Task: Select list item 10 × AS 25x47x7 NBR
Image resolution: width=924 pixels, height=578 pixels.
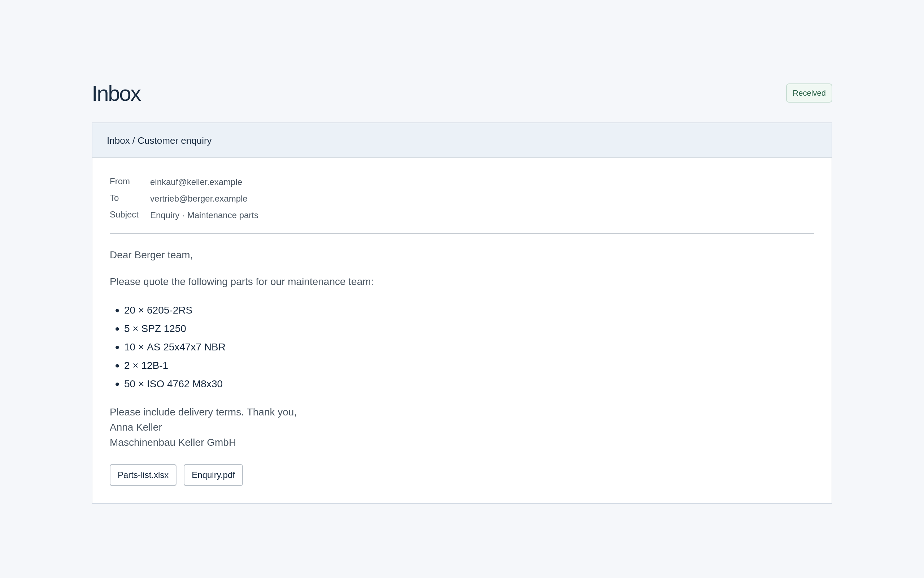Action: [x=174, y=347]
